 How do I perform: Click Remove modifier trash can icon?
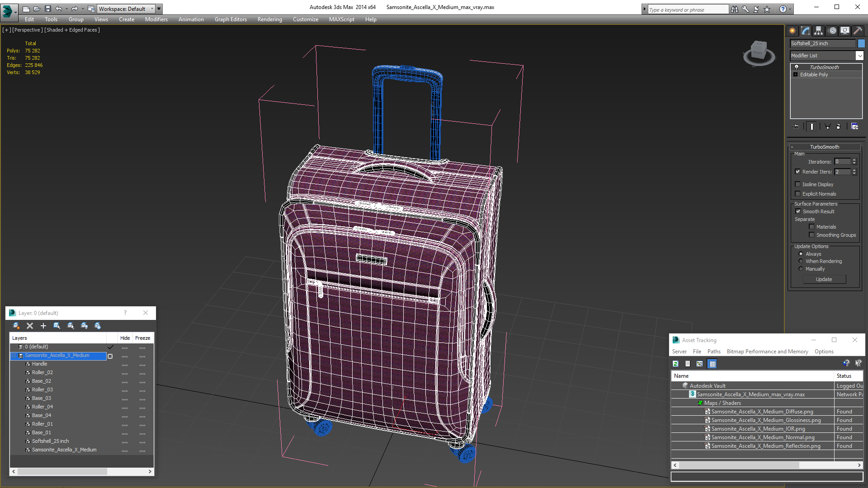(x=839, y=127)
